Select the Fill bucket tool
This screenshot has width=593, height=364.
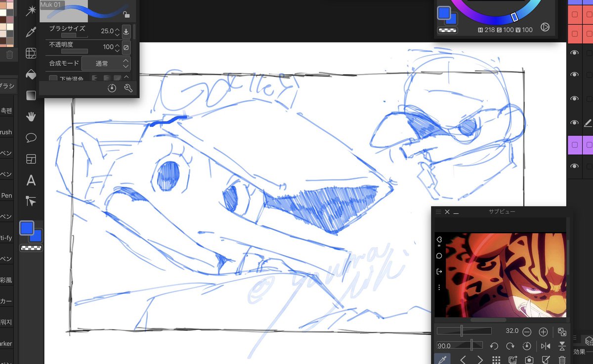pyautogui.click(x=31, y=74)
